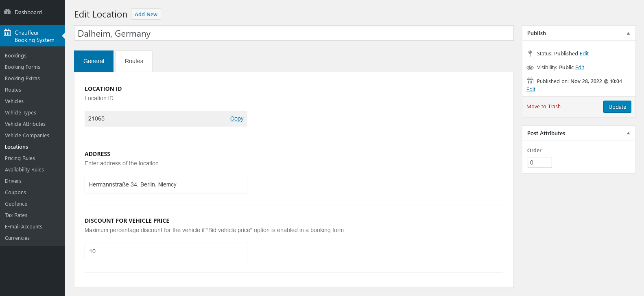Open the Geofence menu item
The width and height of the screenshot is (644, 296).
(16, 204)
